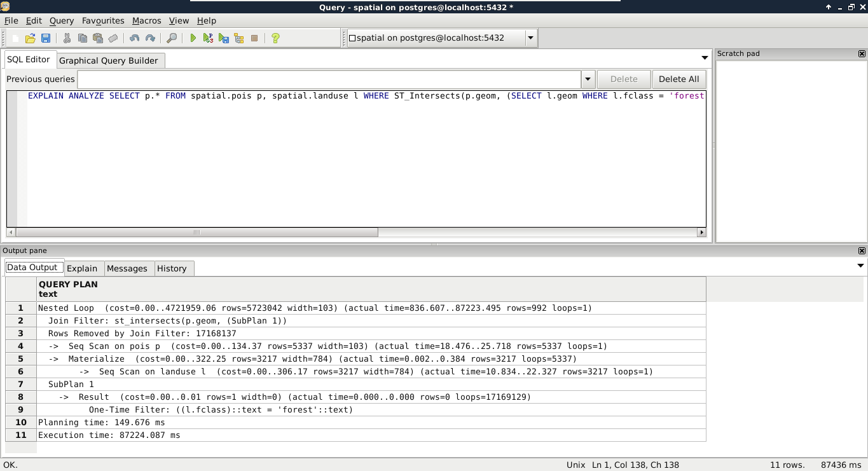Click the 'Join Filter: st_intersects' row
The image size is (868, 471).
tap(371, 321)
